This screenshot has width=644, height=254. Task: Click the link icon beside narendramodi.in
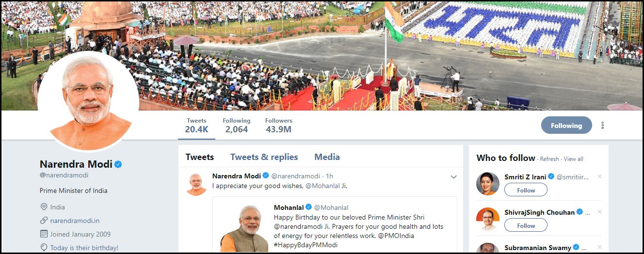(44, 221)
